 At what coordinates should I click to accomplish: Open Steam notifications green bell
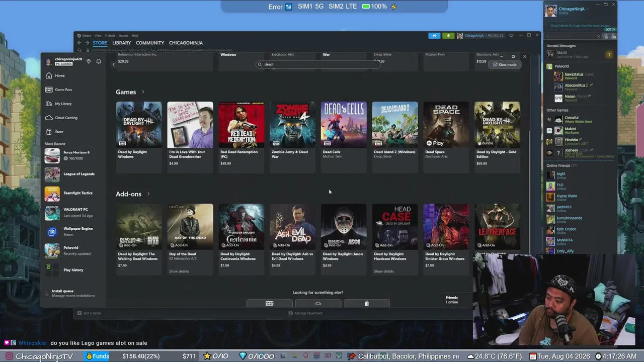448,36
